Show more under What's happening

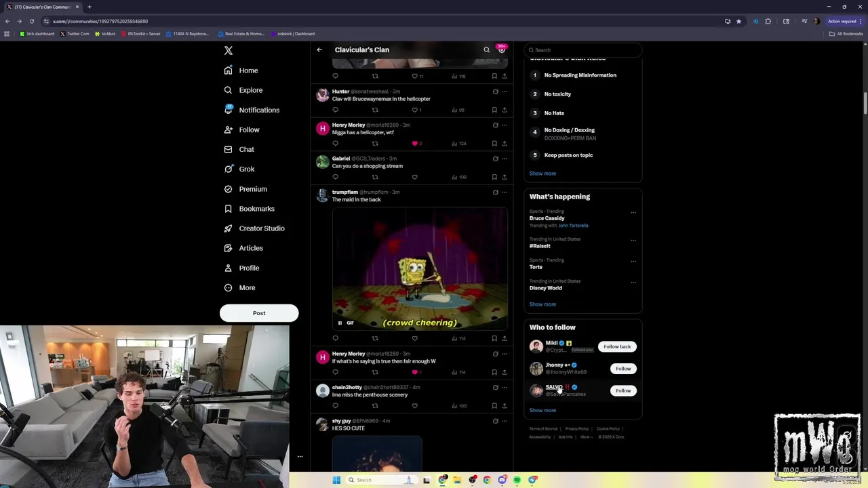542,304
